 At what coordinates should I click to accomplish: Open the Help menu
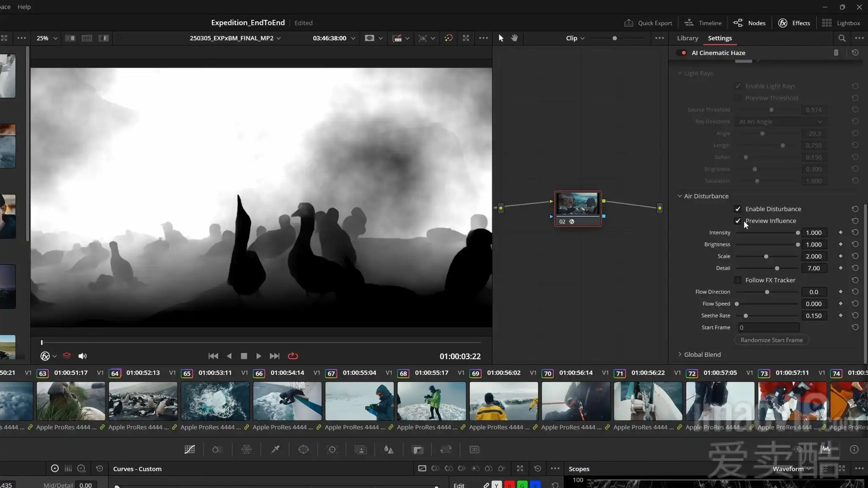click(24, 7)
